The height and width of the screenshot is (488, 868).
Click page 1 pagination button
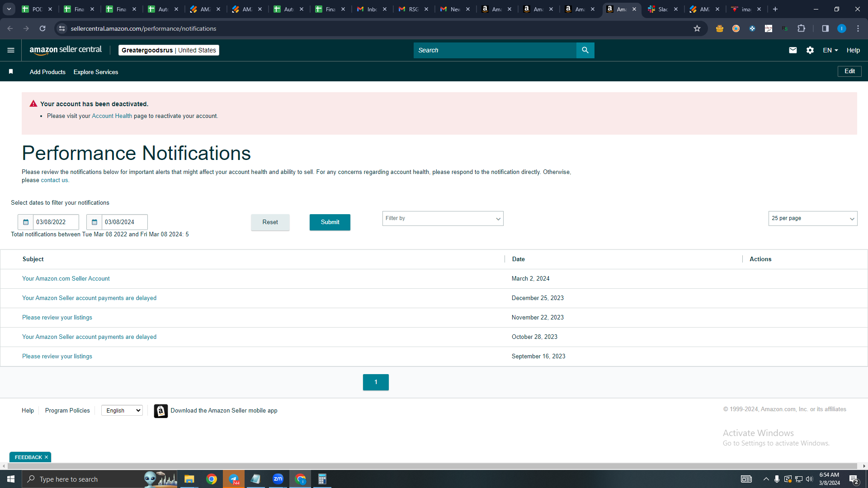click(x=376, y=382)
